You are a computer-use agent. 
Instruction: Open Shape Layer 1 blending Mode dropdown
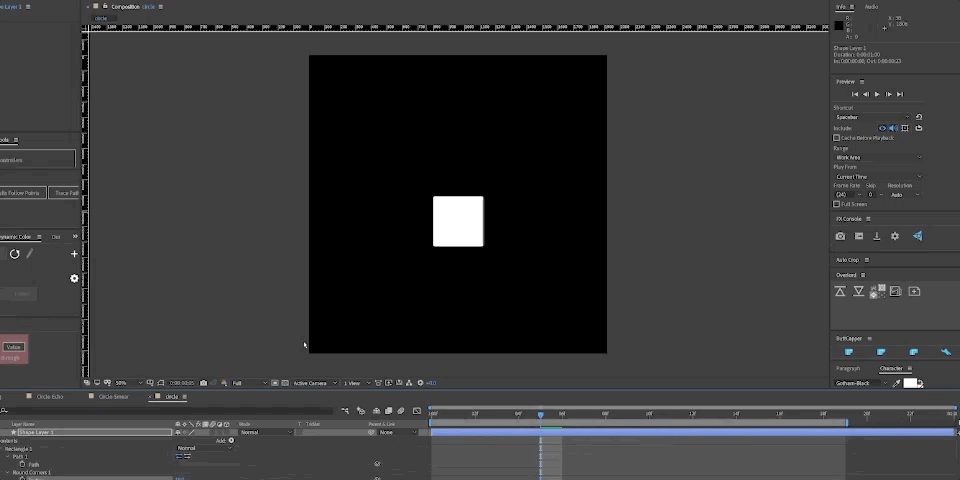pos(266,432)
